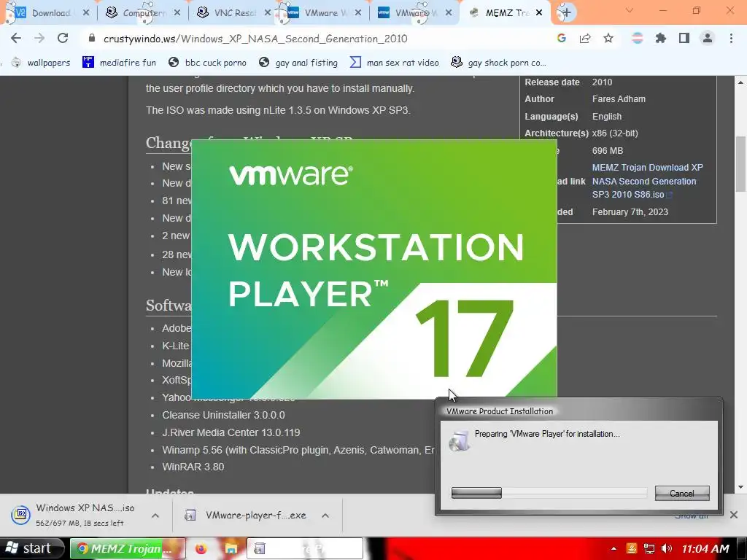Click the February 7th, 2023 date value
This screenshot has width=747, height=560.
(630, 212)
